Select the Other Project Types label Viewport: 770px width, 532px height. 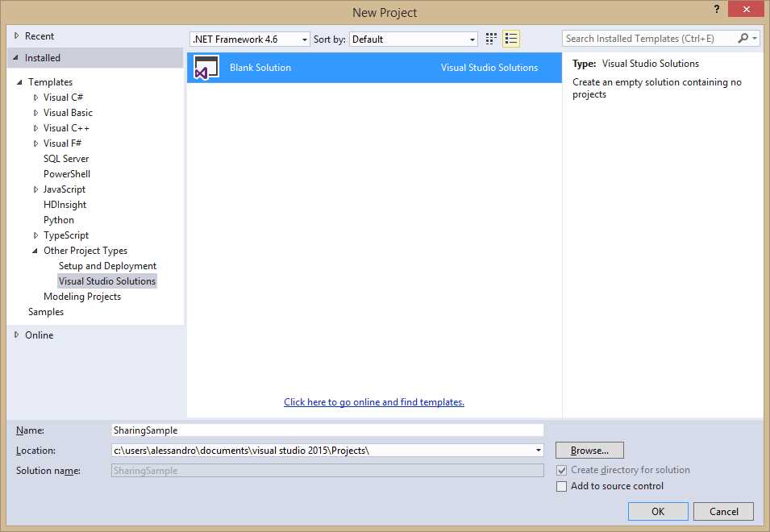point(85,251)
